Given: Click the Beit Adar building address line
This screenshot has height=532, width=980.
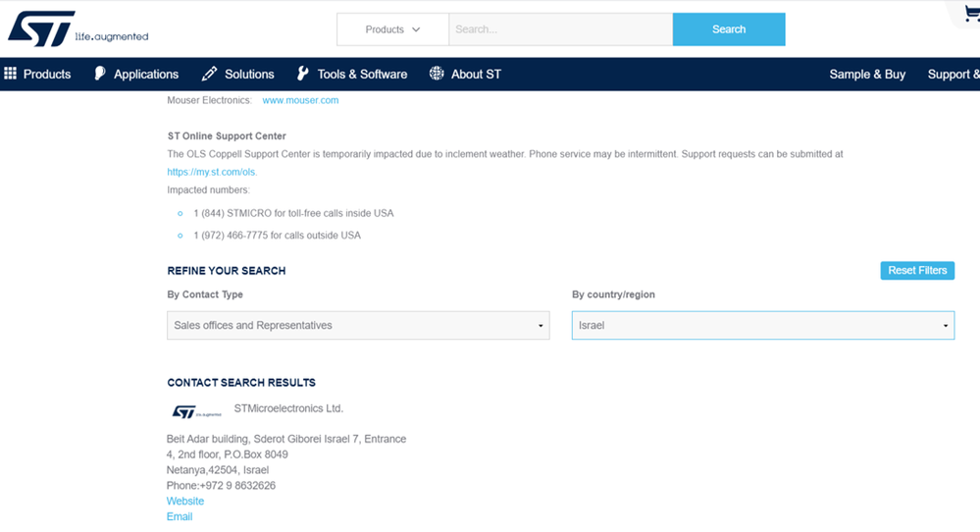Looking at the screenshot, I should click(286, 439).
